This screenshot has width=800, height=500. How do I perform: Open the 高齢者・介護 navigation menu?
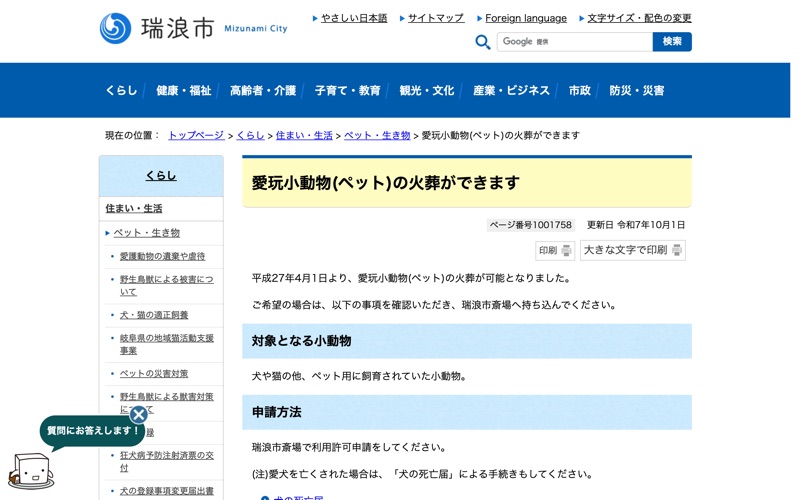(x=263, y=90)
